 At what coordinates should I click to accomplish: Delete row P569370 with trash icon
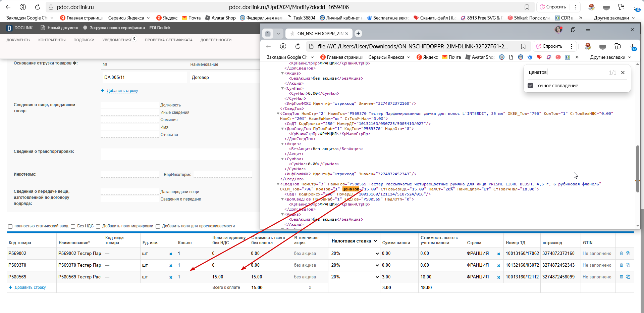(621, 265)
